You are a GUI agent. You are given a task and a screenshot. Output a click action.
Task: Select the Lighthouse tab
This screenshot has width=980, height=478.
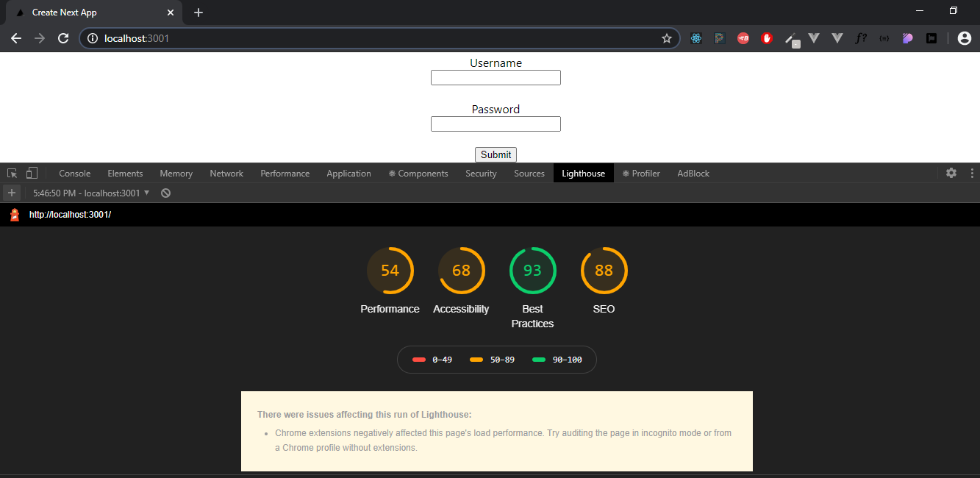(x=584, y=174)
